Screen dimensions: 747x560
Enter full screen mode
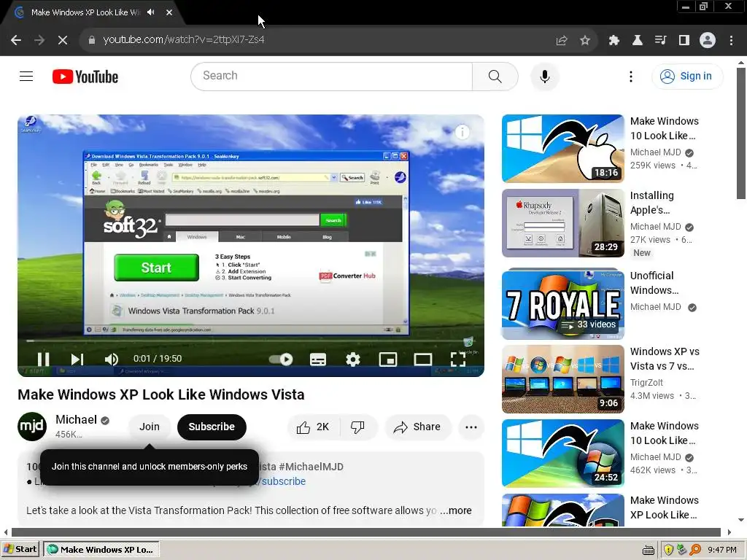point(458,359)
